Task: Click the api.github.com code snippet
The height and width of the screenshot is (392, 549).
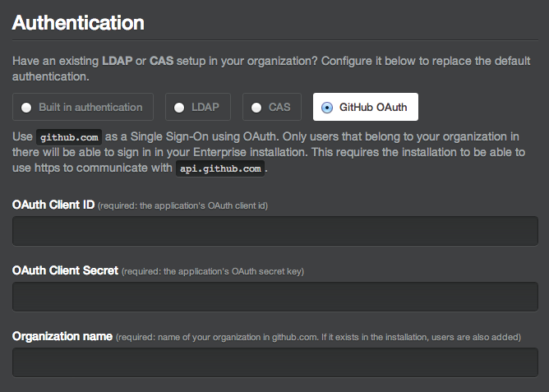Action: click(x=219, y=169)
